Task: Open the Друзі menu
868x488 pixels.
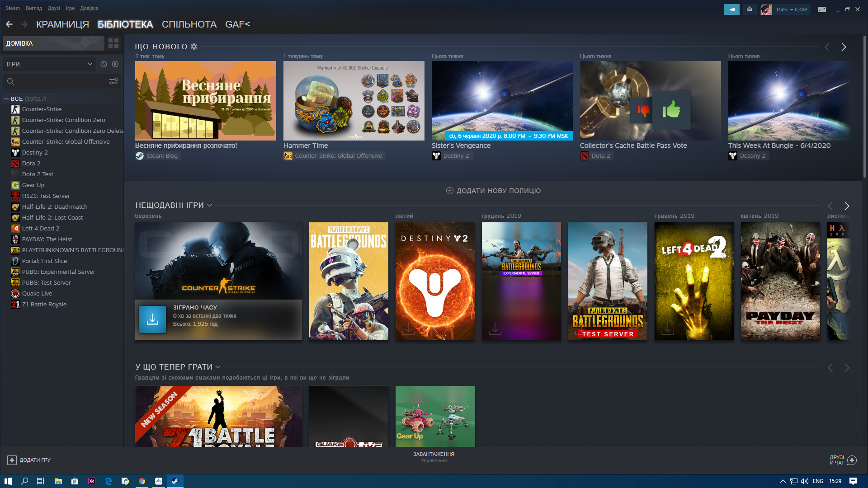Action: coord(54,8)
